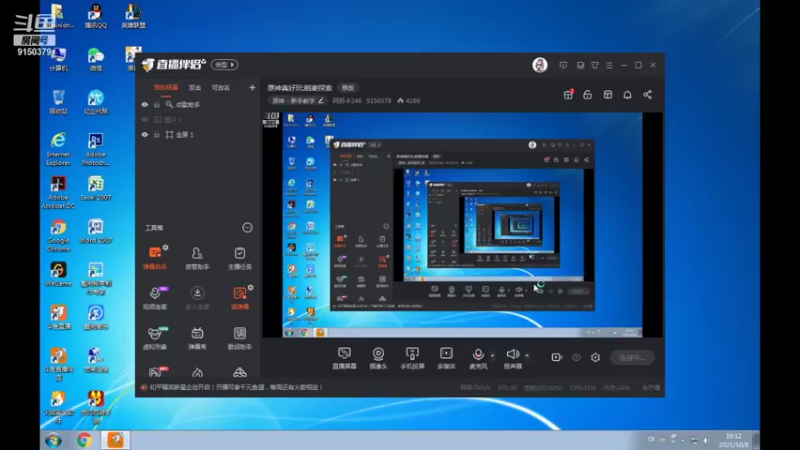Click the 直播伴侣 taskbar button

[x=116, y=440]
